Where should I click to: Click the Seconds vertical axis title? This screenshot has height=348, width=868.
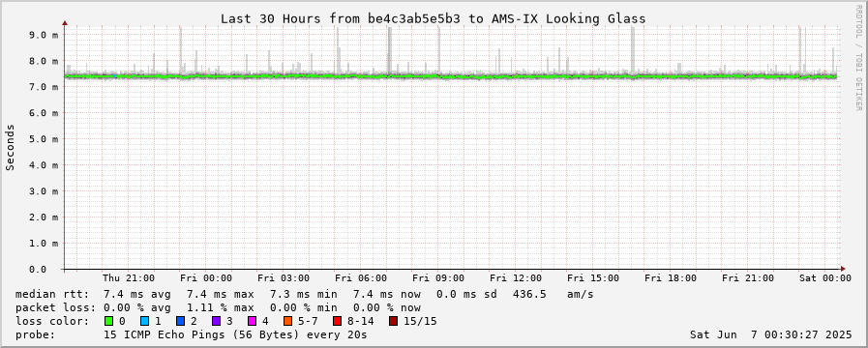(x=10, y=148)
